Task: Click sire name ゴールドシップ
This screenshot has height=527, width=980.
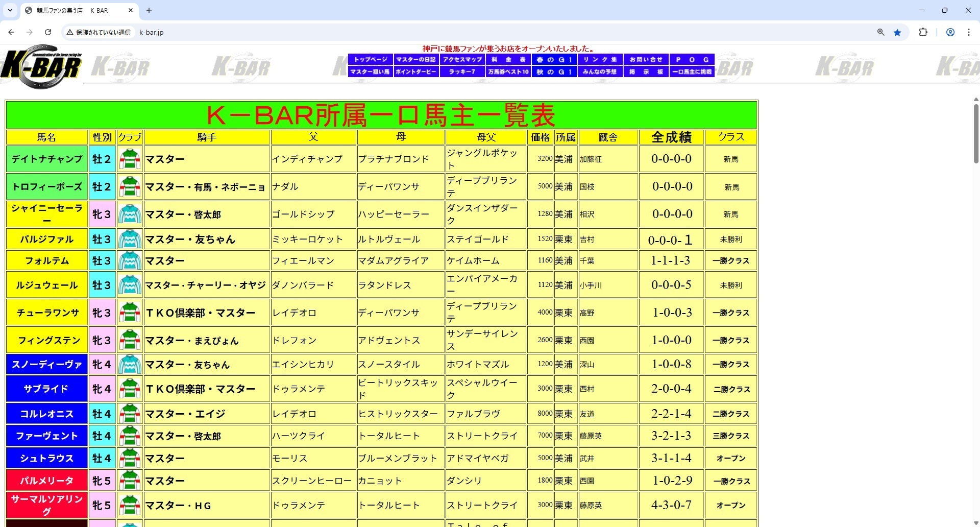Action: point(303,214)
